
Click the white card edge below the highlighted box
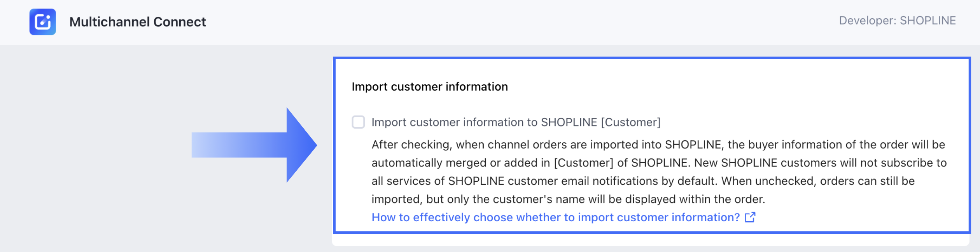pyautogui.click(x=650, y=240)
